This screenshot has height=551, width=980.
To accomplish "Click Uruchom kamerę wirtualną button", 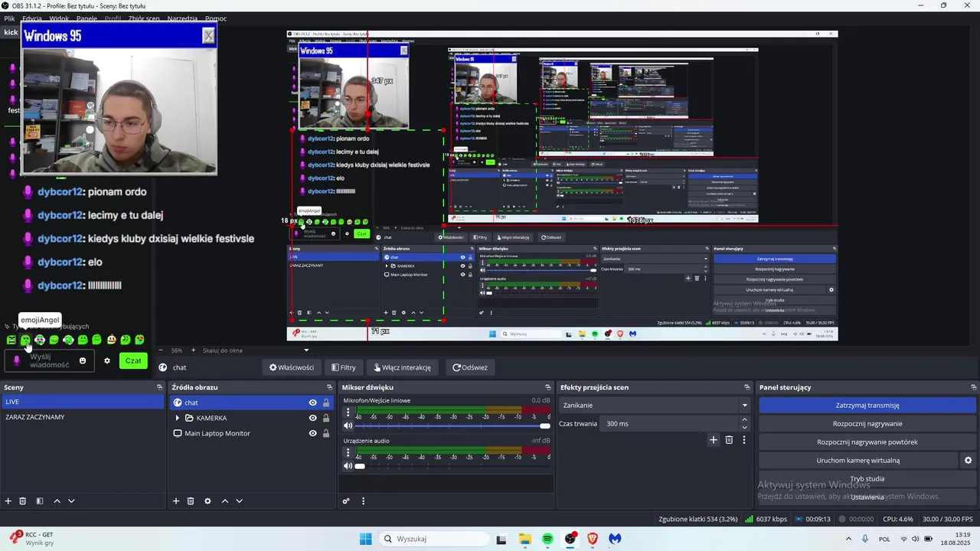I will click(x=858, y=461).
